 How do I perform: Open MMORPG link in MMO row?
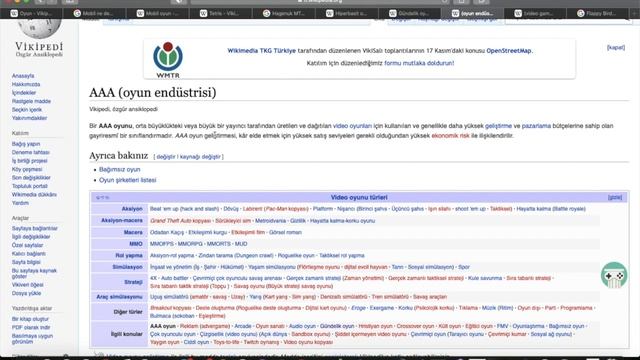coord(190,244)
